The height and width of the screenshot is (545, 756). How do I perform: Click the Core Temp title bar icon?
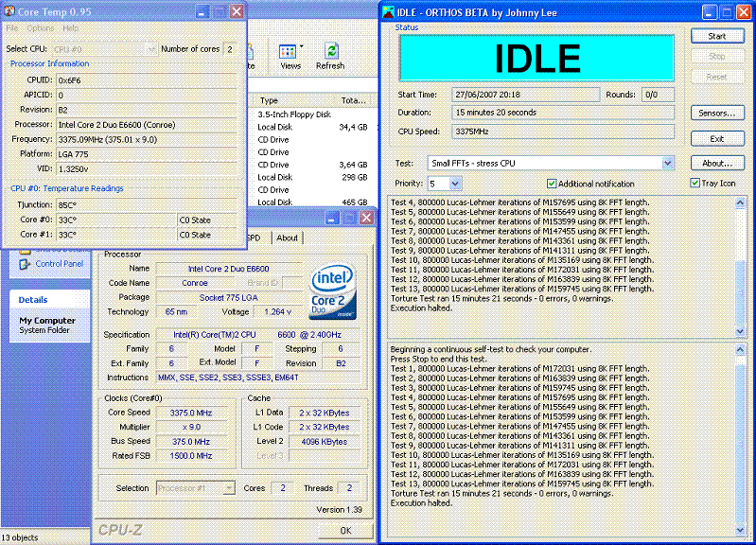[9, 11]
